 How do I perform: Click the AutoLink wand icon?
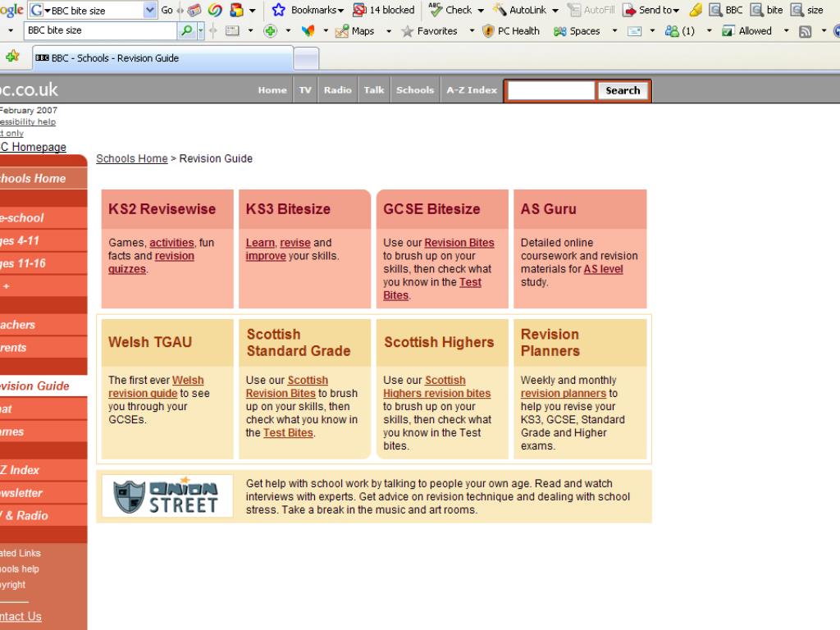(500, 10)
